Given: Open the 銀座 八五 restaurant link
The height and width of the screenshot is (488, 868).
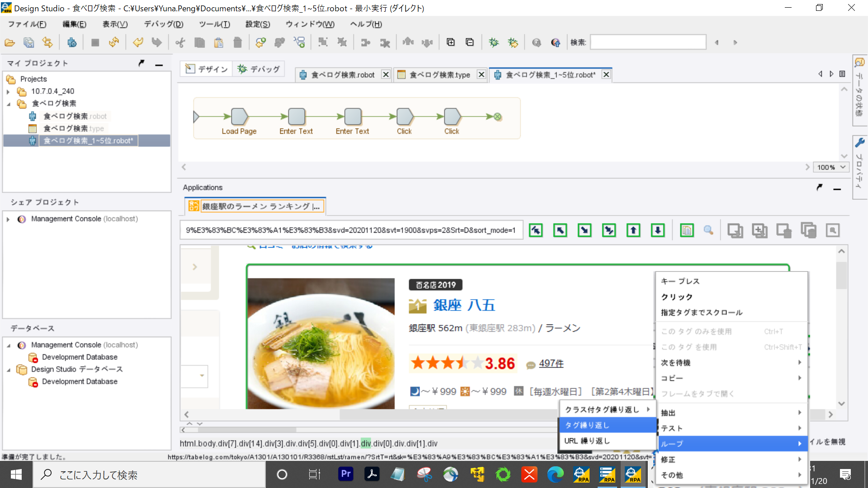Looking at the screenshot, I should pyautogui.click(x=464, y=305).
